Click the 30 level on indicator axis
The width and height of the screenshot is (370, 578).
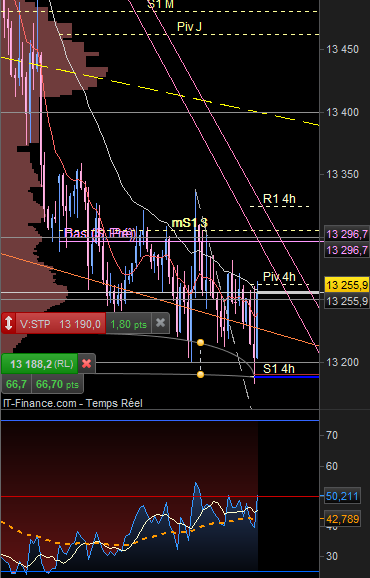(332, 556)
